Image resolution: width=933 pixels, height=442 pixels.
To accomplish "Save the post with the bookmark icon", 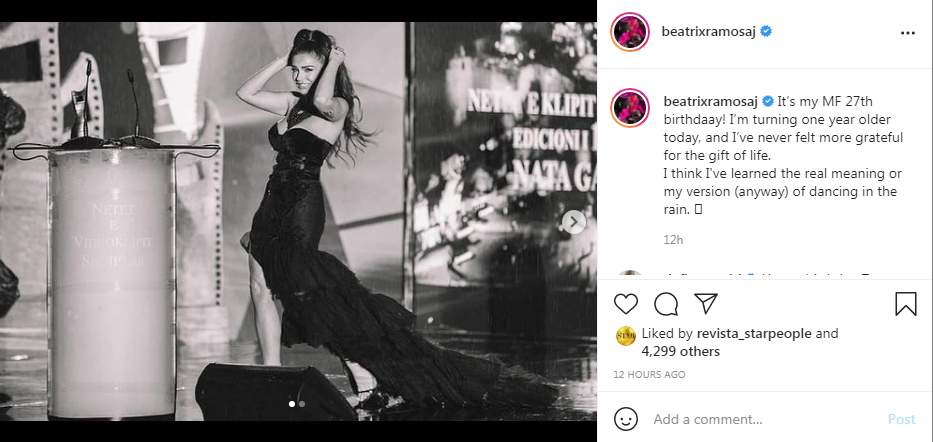I will (x=906, y=303).
